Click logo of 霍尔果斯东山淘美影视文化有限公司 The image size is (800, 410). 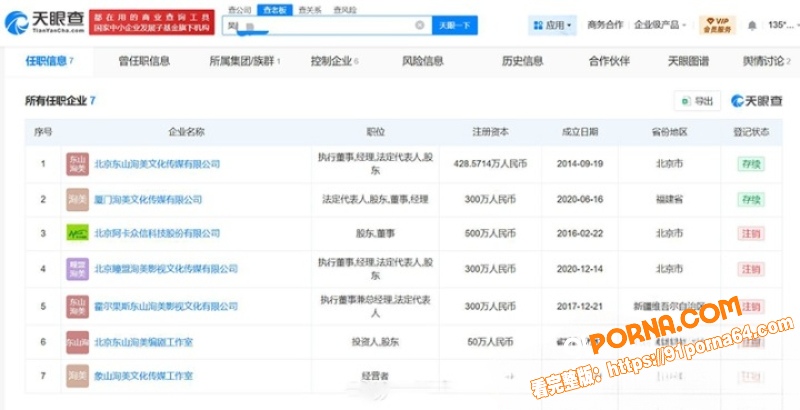click(78, 306)
